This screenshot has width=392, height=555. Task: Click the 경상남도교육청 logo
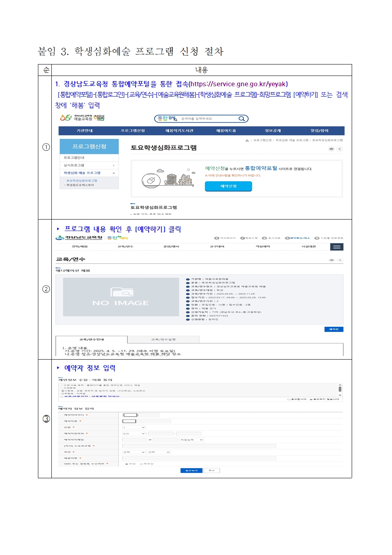pyautogui.click(x=79, y=238)
